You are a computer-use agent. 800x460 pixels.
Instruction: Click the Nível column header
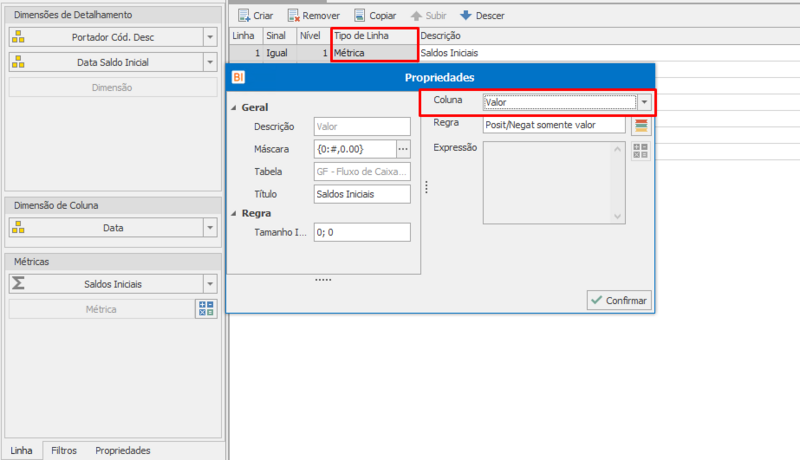coord(313,36)
